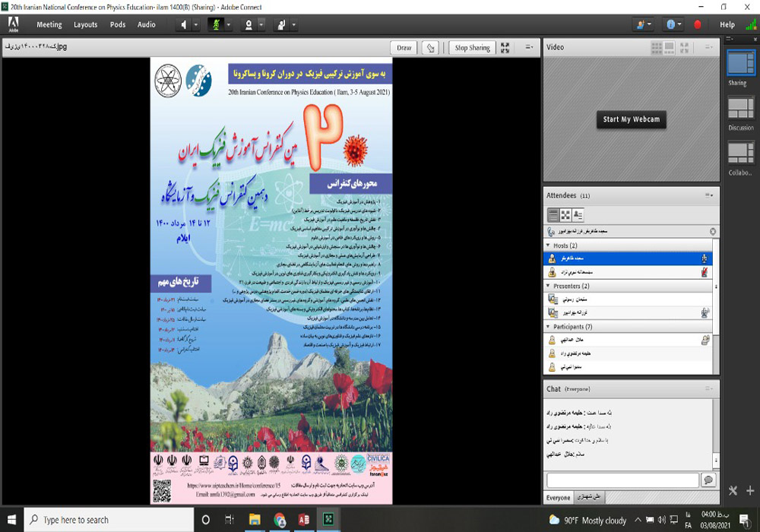760x532 pixels.
Task: Click the Start My Webcam button
Action: tap(632, 119)
